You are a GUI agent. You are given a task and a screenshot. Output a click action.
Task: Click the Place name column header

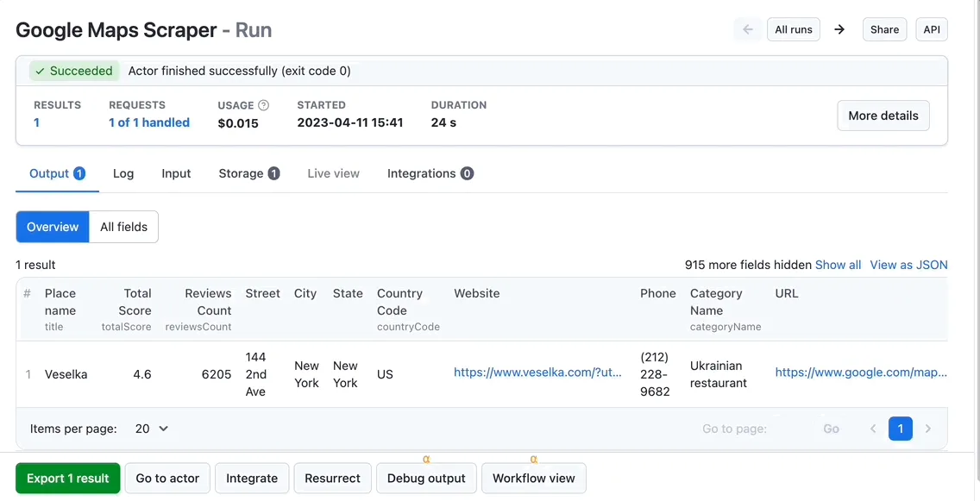[x=60, y=310]
